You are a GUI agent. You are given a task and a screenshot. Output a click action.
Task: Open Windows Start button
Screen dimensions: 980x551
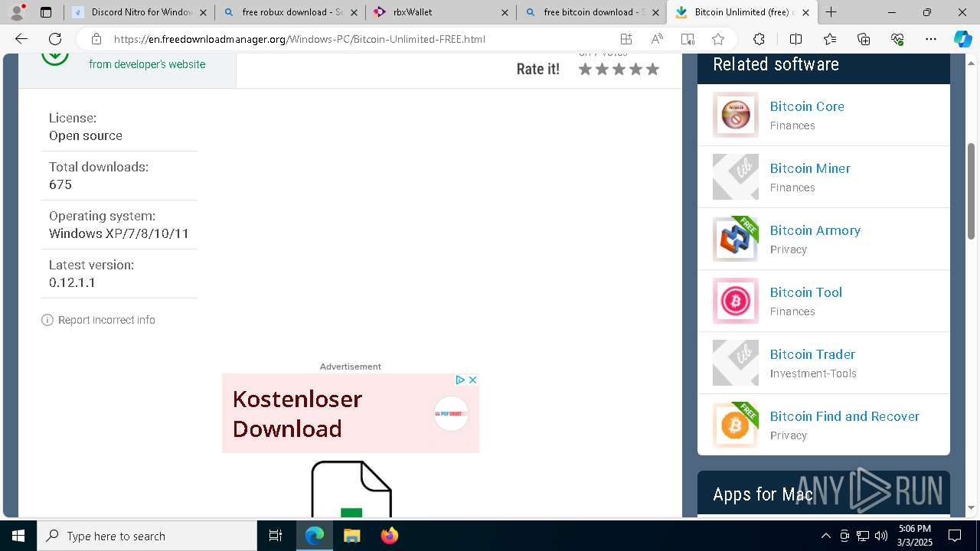pyautogui.click(x=18, y=536)
